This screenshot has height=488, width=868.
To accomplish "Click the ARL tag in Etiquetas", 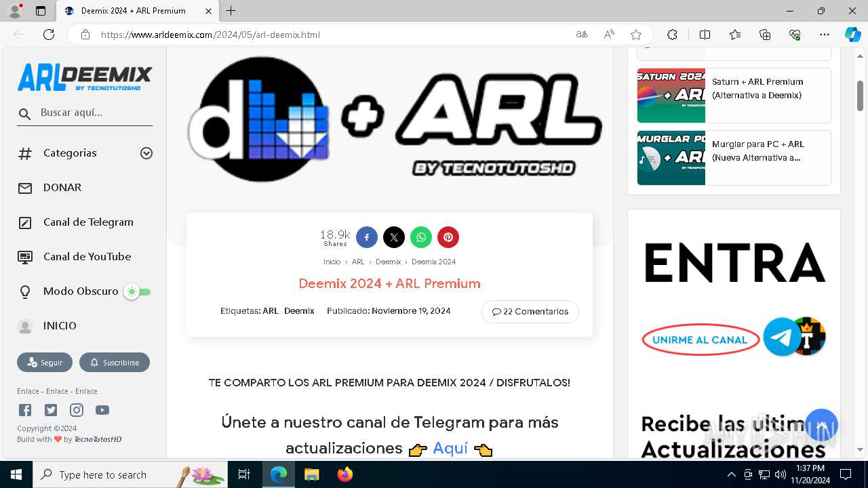I will point(271,311).
